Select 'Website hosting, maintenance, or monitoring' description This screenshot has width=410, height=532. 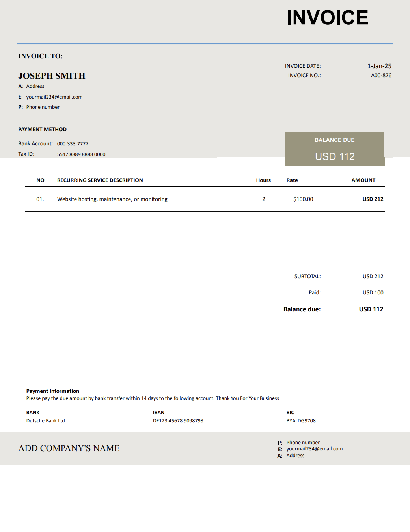112,199
